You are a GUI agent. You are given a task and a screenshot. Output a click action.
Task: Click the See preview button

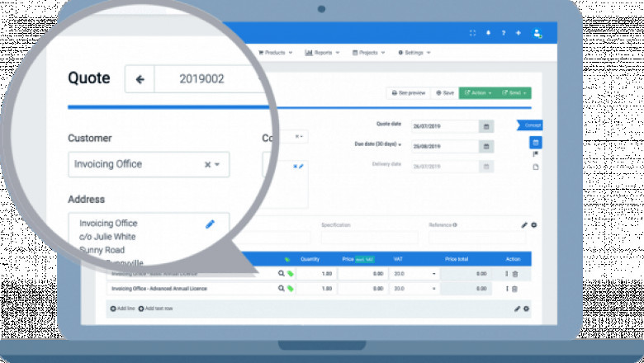point(408,93)
